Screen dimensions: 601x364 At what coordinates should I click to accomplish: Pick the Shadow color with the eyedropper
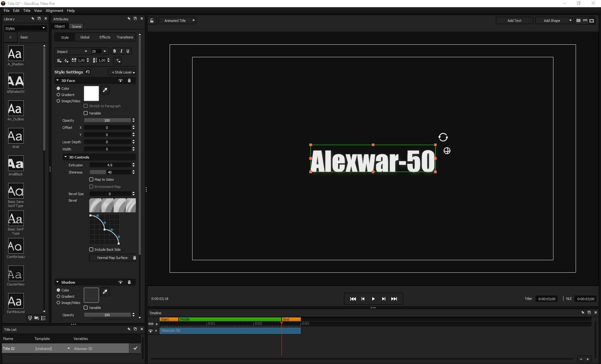[x=105, y=292]
